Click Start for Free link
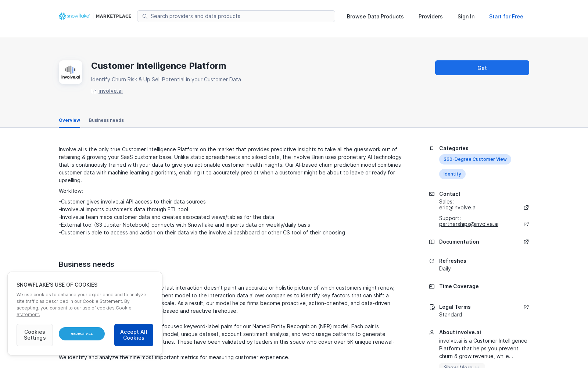Screen dimensions: 588x368 [506, 17]
